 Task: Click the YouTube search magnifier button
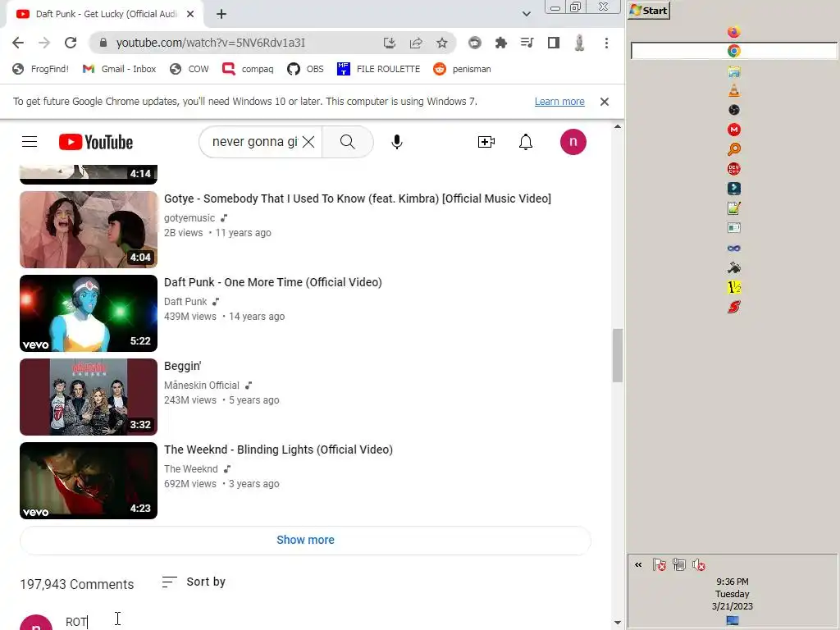pyautogui.click(x=348, y=142)
